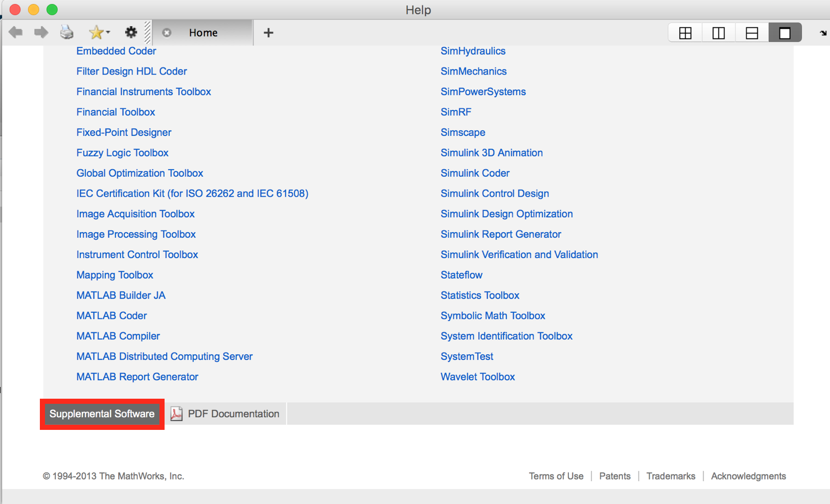This screenshot has width=830, height=504.
Task: Switch to single-pane layout
Action: 785,33
